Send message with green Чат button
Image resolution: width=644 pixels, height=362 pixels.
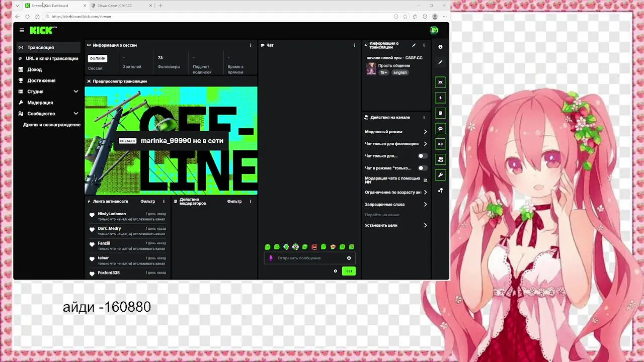(x=349, y=271)
